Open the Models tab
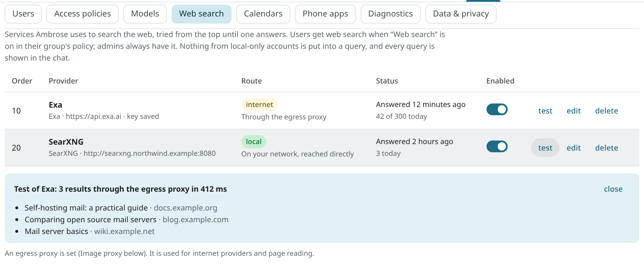644x264 pixels. pyautogui.click(x=145, y=14)
